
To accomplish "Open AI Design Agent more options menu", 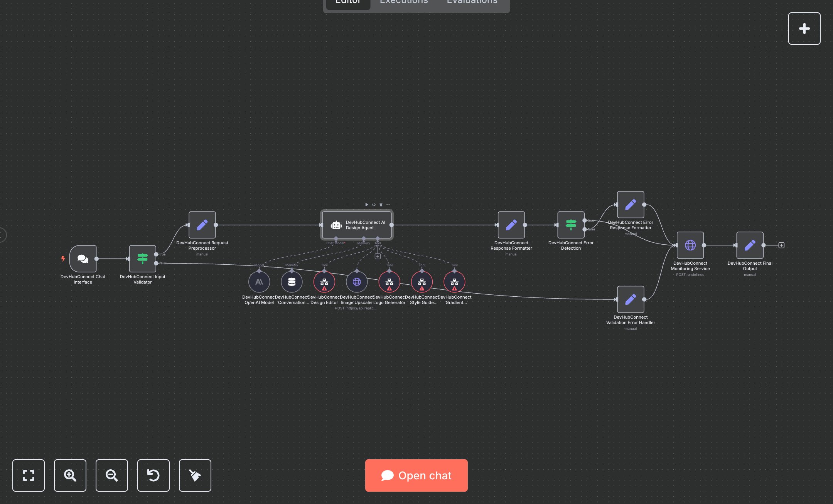I will tap(388, 205).
